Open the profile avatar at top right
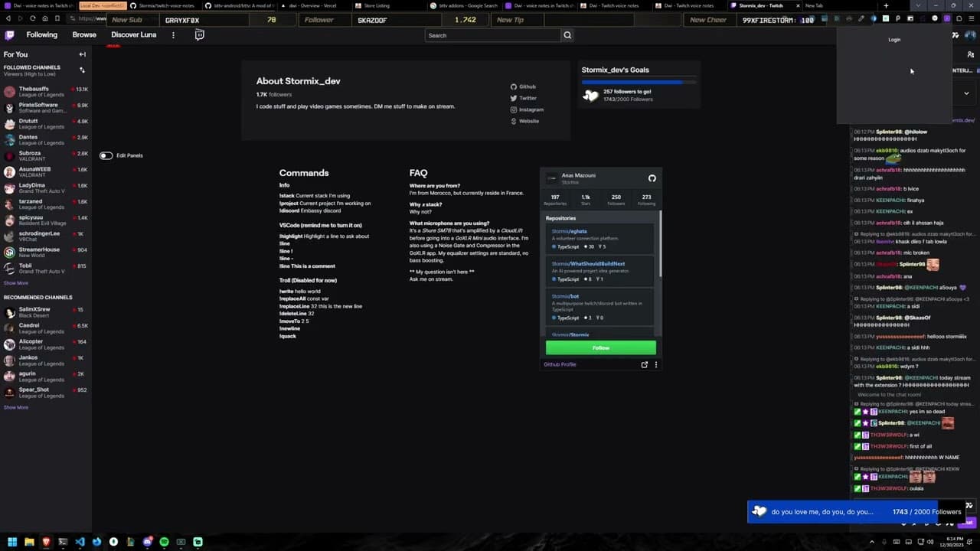The image size is (980, 551). [x=971, y=35]
